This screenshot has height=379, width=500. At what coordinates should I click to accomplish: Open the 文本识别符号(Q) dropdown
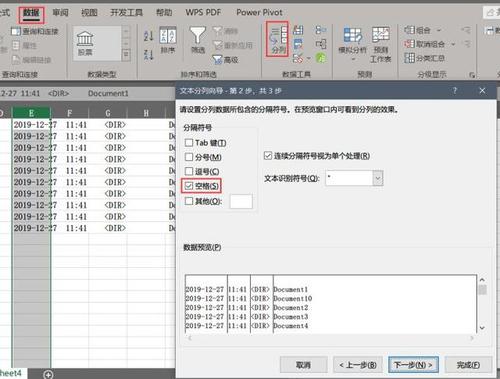coord(378,178)
